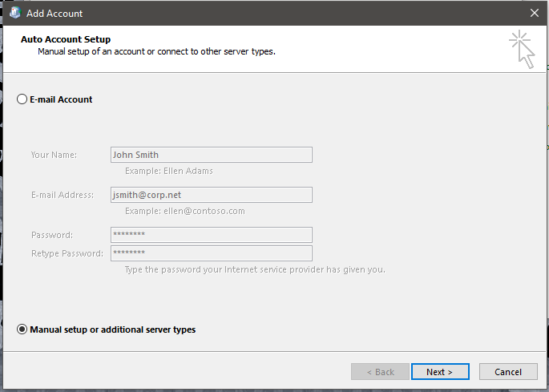Click the manual setup subtitle description text
The width and height of the screenshot is (549, 392).
tap(156, 51)
